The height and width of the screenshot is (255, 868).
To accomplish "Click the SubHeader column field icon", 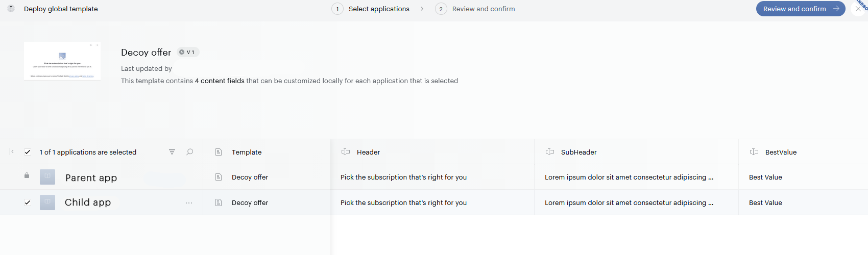I will tap(550, 152).
